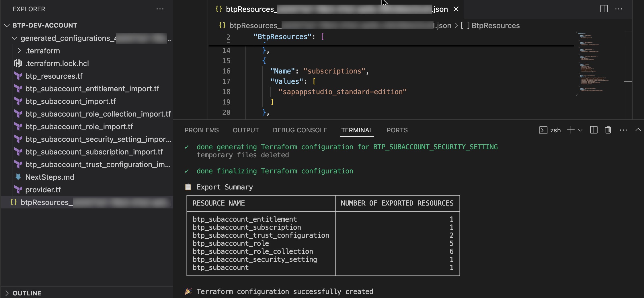Place cursor on "subscriptions" value

point(334,71)
